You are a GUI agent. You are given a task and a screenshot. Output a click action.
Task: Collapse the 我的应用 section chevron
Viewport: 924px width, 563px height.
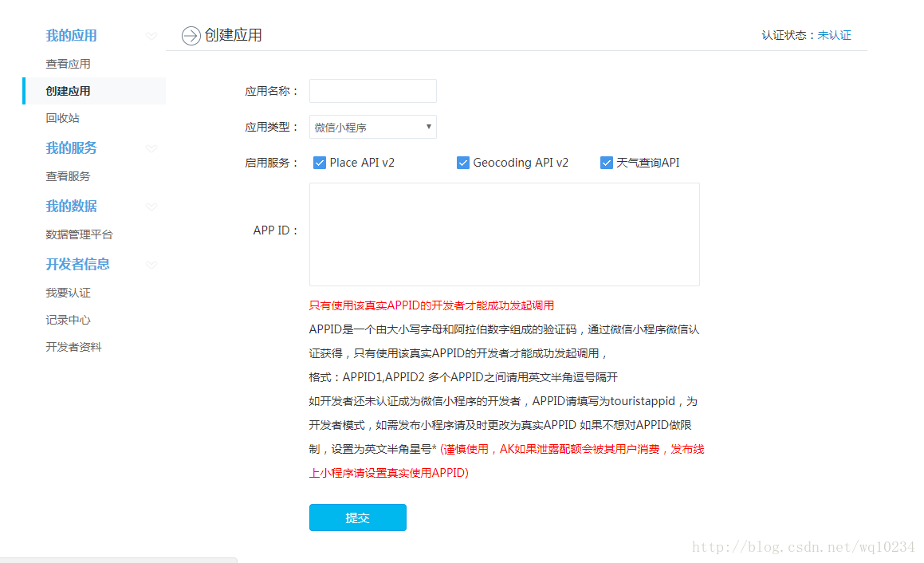pyautogui.click(x=151, y=36)
